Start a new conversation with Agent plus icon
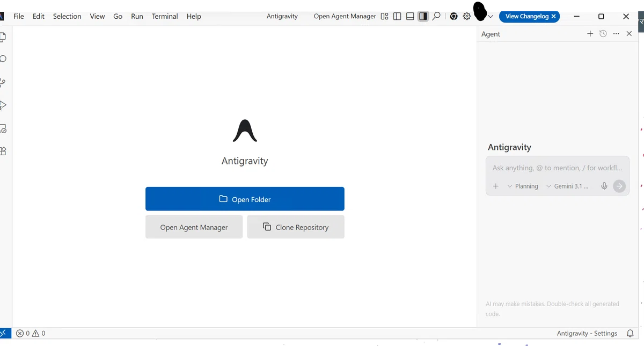This screenshot has width=644, height=346. tap(590, 33)
